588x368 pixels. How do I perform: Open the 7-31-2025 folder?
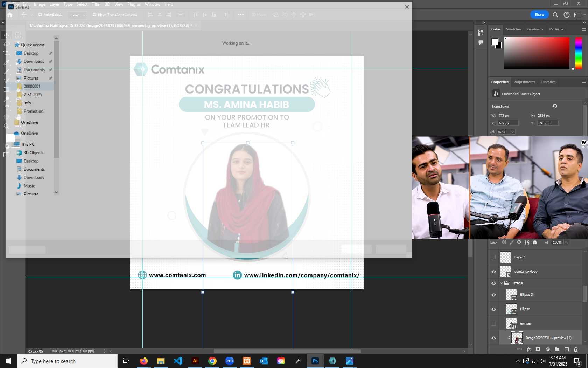[29, 95]
